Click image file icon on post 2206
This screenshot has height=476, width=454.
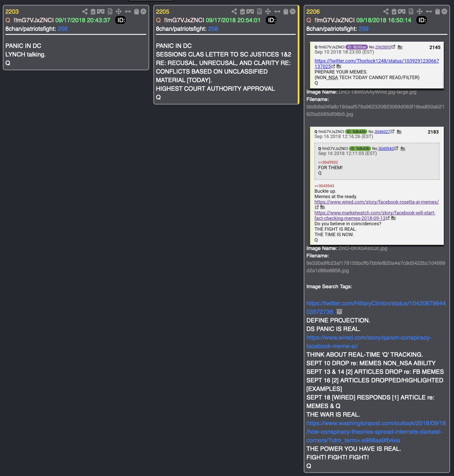coord(411,11)
